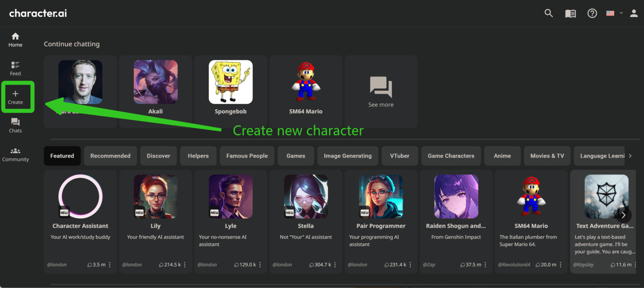Open the Feed section from the sidebar
The image size is (644, 288).
15,68
